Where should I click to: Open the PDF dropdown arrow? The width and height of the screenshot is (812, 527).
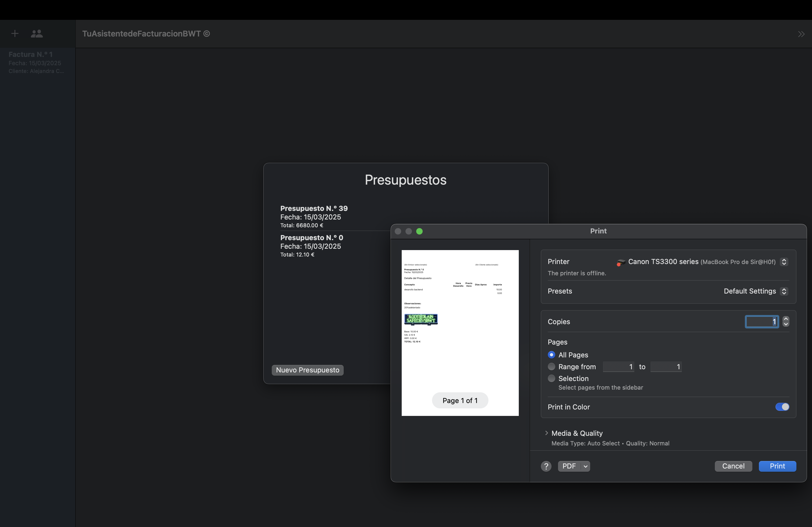585,466
